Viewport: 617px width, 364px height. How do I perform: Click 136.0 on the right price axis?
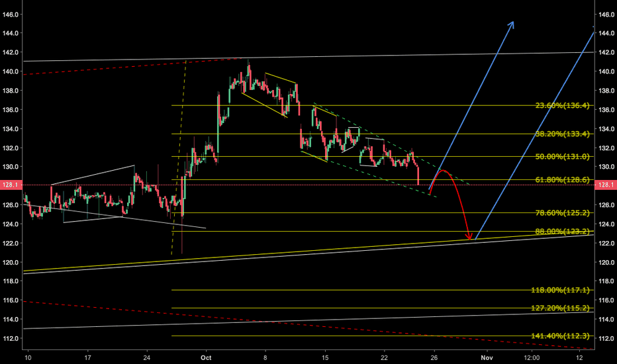[x=606, y=110]
